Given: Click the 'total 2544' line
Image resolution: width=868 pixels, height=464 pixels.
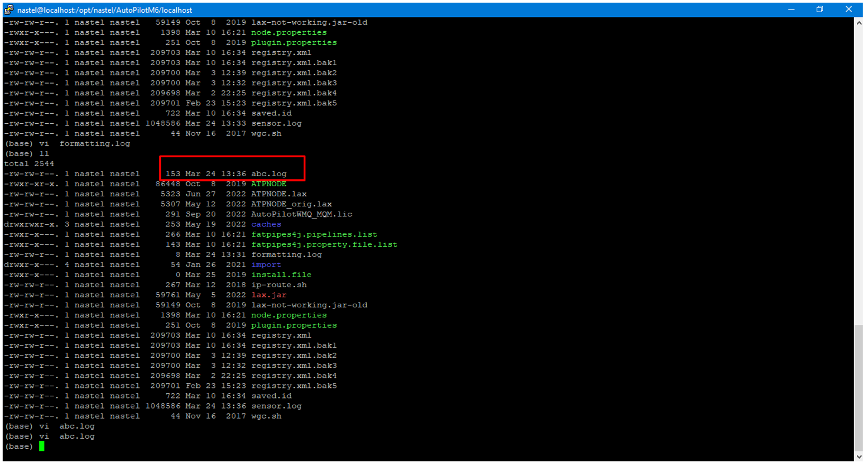Looking at the screenshot, I should click(x=29, y=164).
